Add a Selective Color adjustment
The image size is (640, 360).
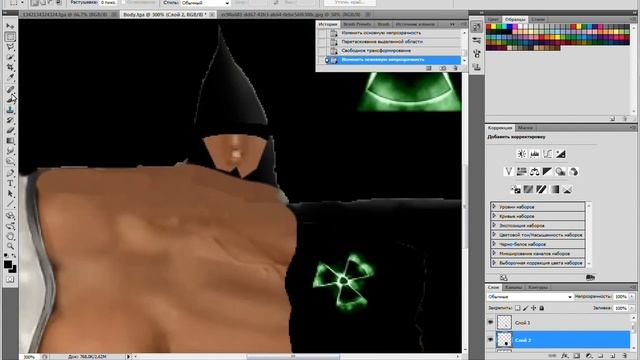click(x=567, y=189)
